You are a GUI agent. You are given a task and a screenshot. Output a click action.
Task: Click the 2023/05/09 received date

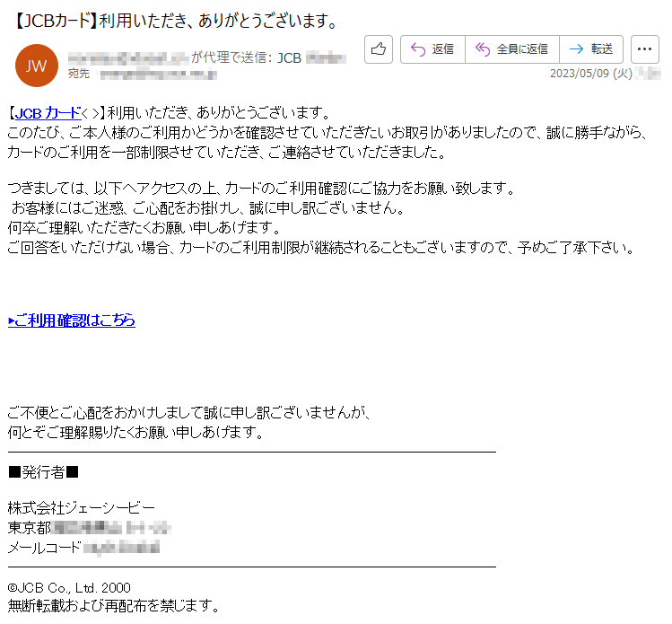tap(591, 74)
